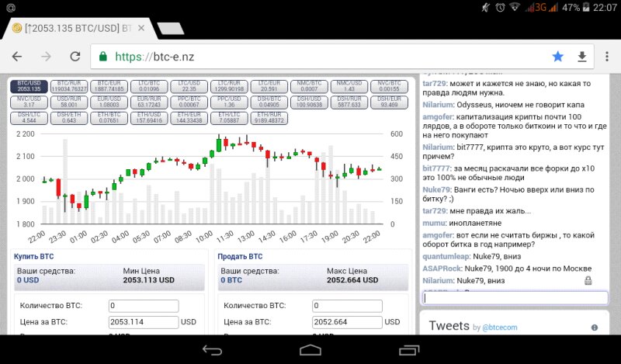Select the BTC/EUR trading pair
The image size is (621, 364).
(109, 85)
